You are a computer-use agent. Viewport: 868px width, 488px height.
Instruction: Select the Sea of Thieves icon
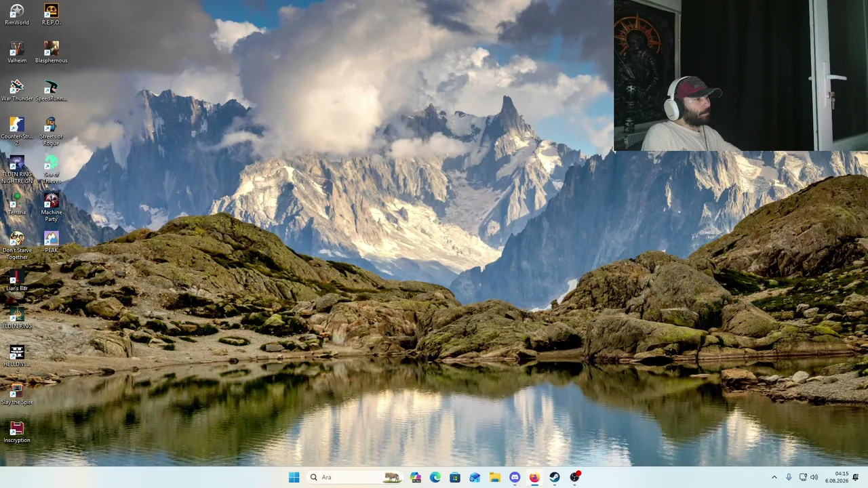(x=52, y=169)
